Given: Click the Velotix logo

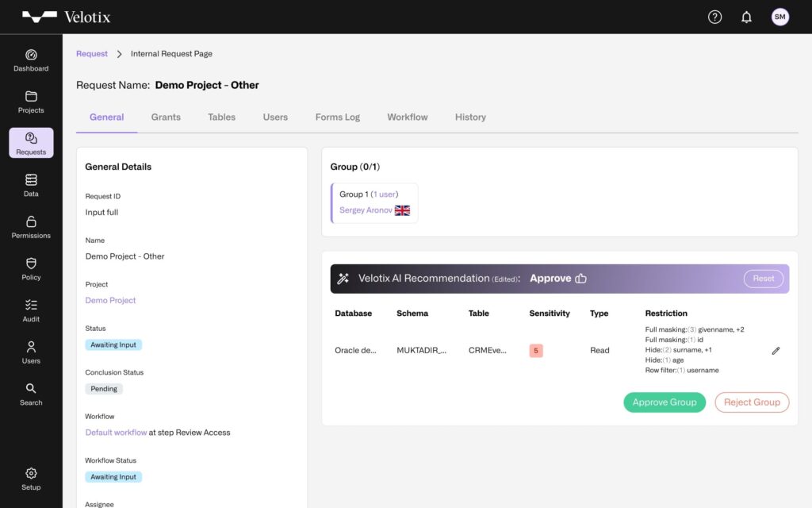Looking at the screenshot, I should (67, 17).
